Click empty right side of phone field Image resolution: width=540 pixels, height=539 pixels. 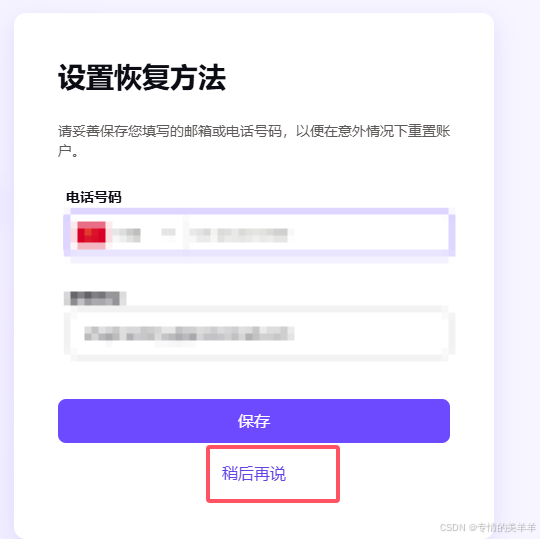click(x=372, y=234)
